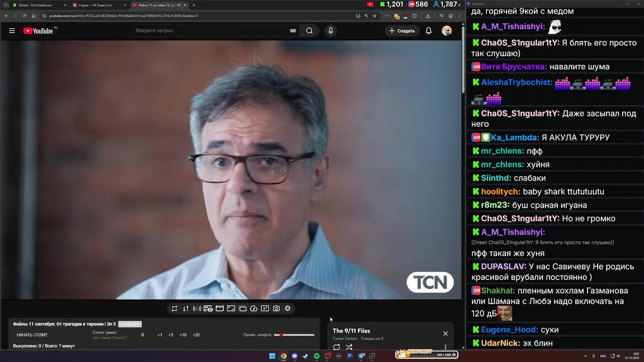Open browser downloads arrow icon
This screenshot has height=362, width=644.
pyautogui.click(x=428, y=16)
